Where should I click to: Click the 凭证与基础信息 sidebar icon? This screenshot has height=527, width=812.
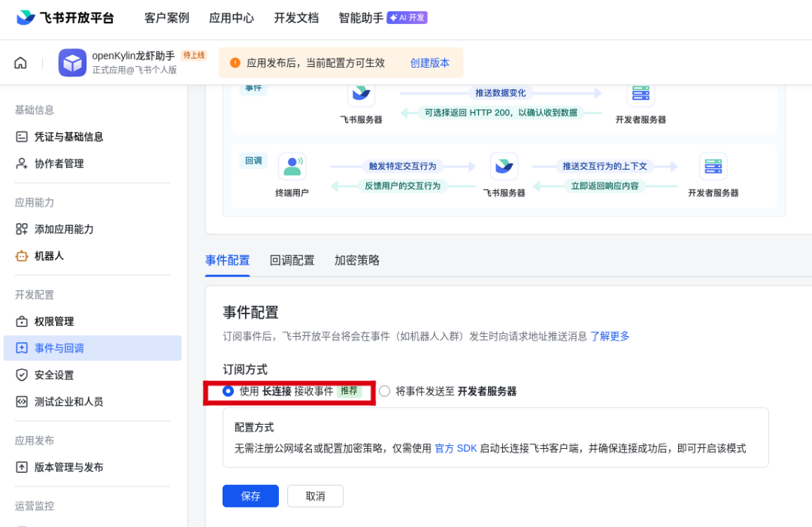click(22, 137)
